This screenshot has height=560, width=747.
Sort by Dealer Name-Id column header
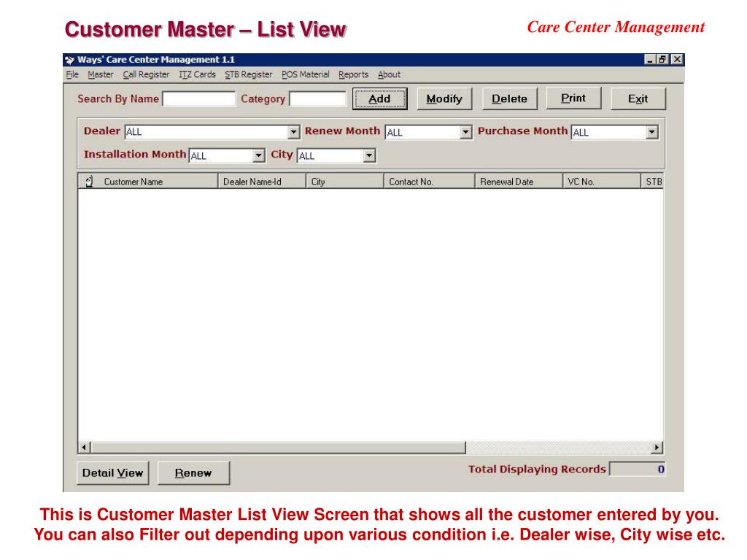pyautogui.click(x=262, y=182)
